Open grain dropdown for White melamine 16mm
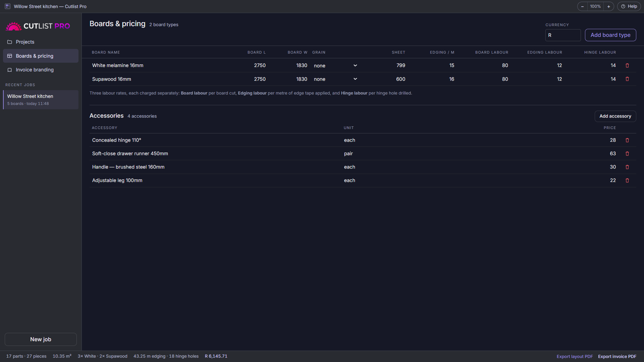Viewport: 644px width, 362px height. (x=335, y=66)
